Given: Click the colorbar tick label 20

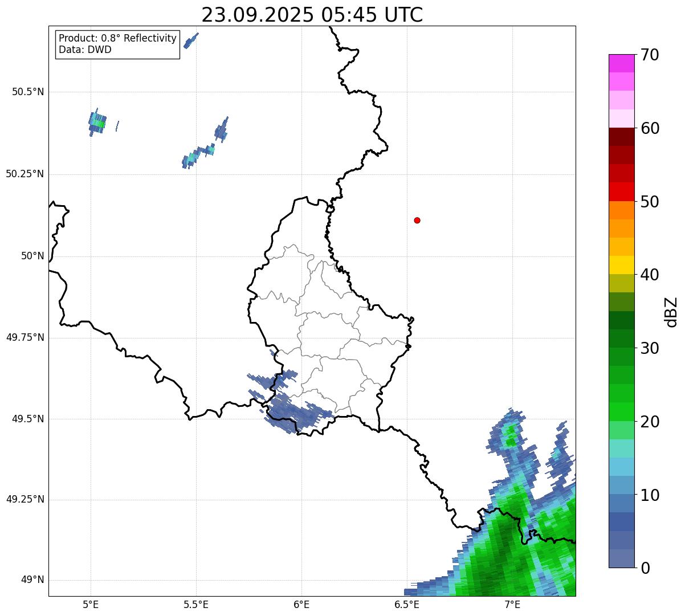Looking at the screenshot, I should 650,422.
